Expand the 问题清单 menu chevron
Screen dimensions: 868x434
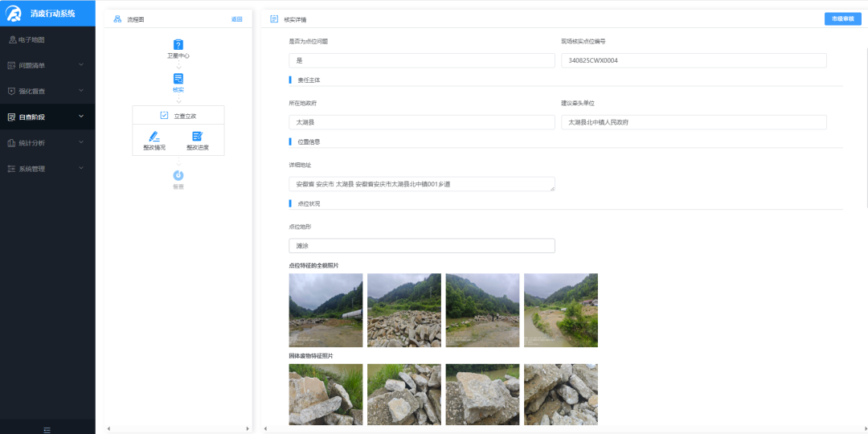[x=81, y=65]
